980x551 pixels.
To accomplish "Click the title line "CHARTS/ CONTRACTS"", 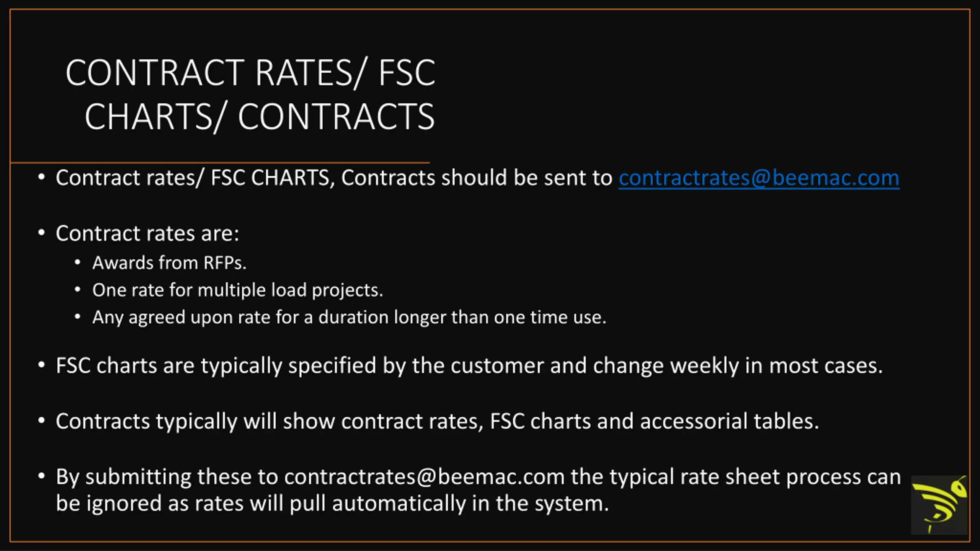I will (260, 117).
